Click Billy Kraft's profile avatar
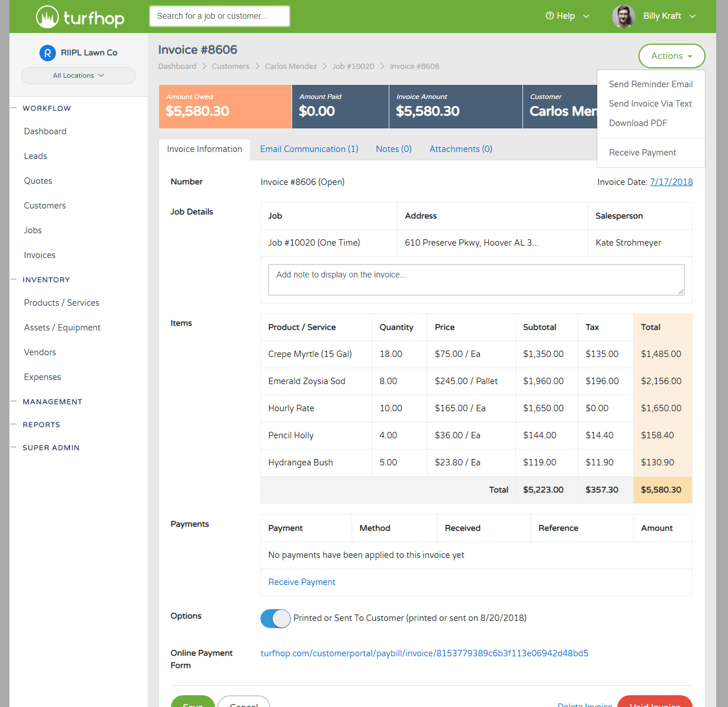This screenshot has width=728, height=707. pyautogui.click(x=623, y=16)
